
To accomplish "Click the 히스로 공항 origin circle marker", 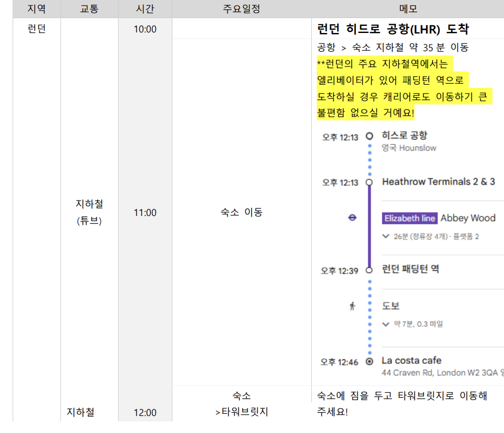I will (x=368, y=135).
